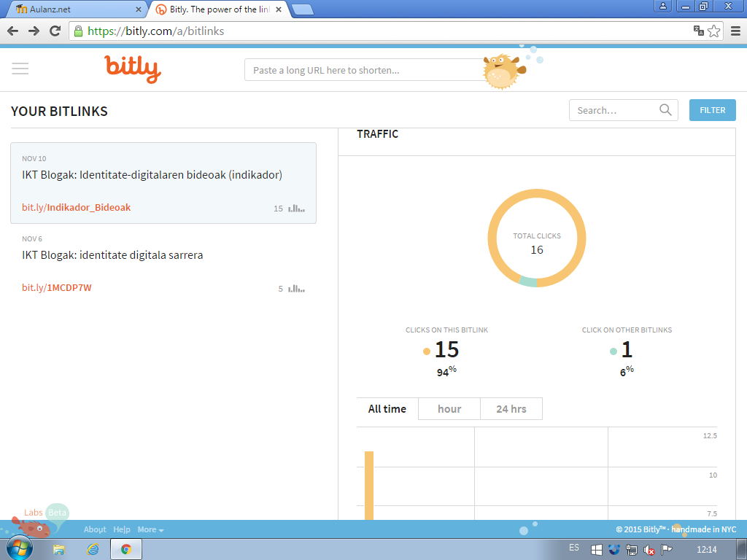Open File Explorer from the taskbar
The image size is (747, 560).
pos(58,550)
